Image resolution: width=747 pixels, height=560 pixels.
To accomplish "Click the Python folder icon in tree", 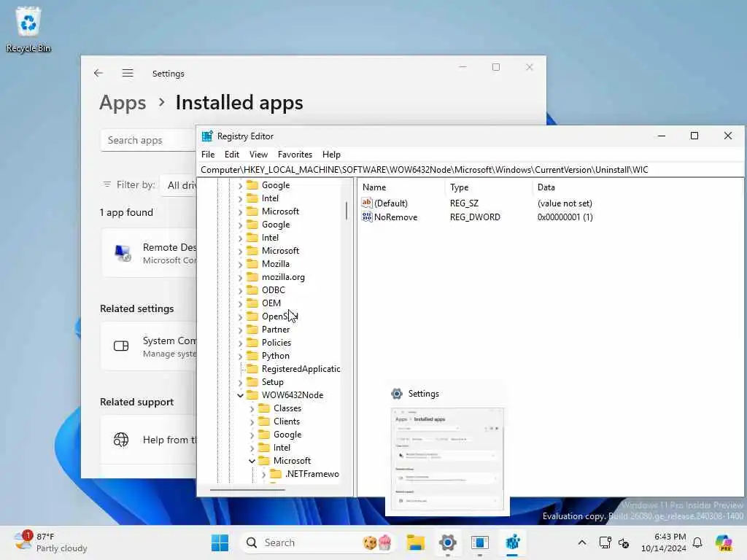I will coord(252,355).
